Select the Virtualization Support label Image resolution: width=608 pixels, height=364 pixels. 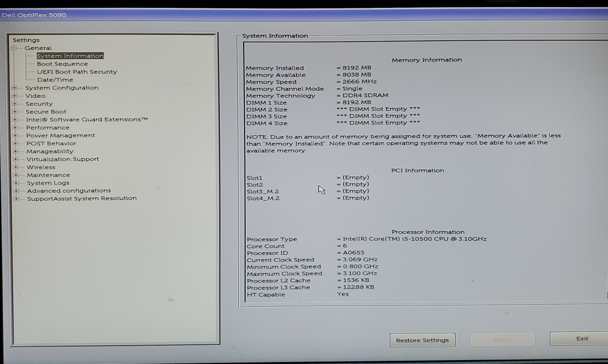pos(63,159)
